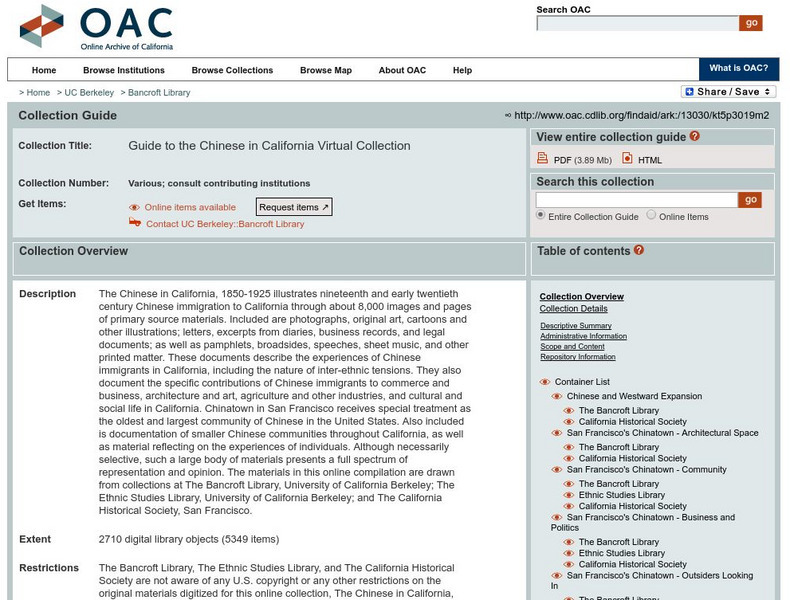Click the Request items button
Image resolution: width=790 pixels, height=600 pixels.
pyautogui.click(x=294, y=207)
